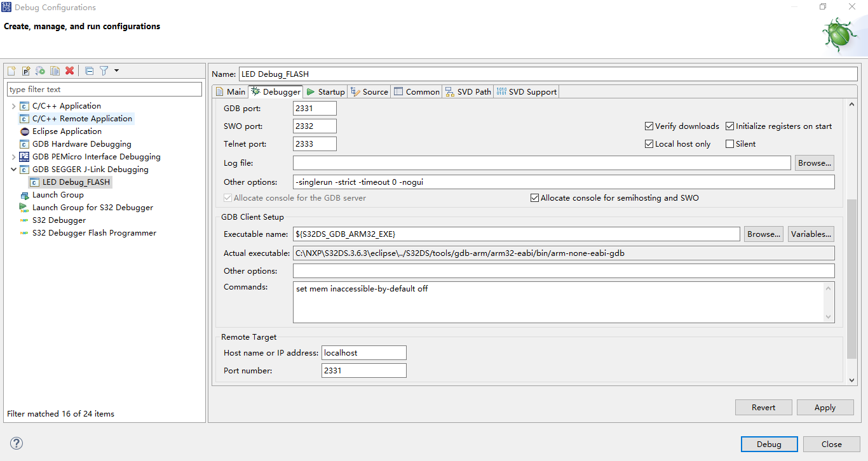
Task: Click the Launch Group icon
Action: click(24, 195)
